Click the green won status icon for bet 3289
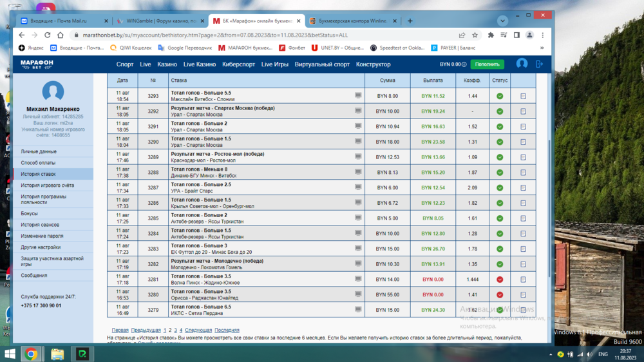 pyautogui.click(x=500, y=157)
